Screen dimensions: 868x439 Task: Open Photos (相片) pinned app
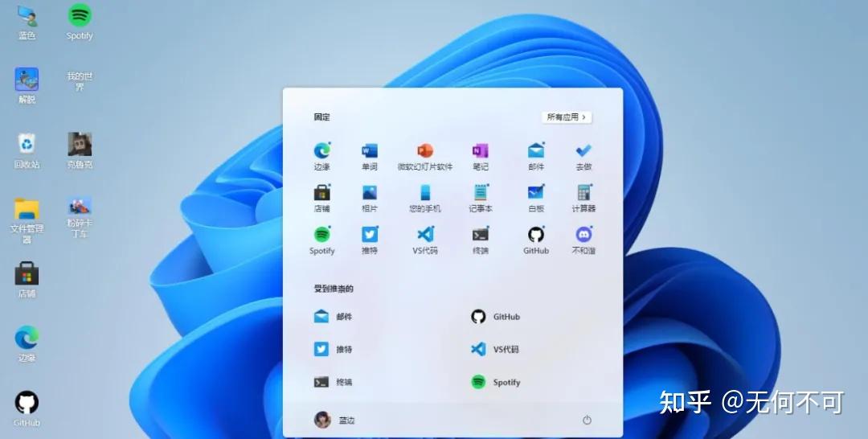click(369, 198)
